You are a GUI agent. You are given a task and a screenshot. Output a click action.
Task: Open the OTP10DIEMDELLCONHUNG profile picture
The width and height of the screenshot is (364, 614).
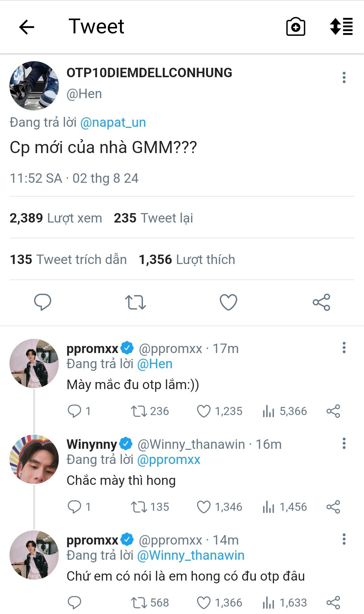tap(34, 86)
